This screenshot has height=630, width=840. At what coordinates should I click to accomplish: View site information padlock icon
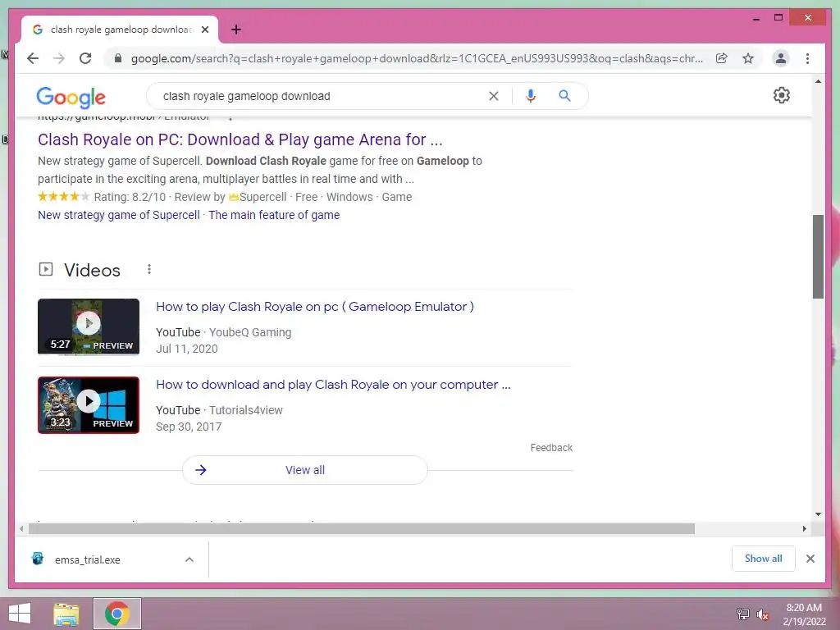tap(118, 58)
